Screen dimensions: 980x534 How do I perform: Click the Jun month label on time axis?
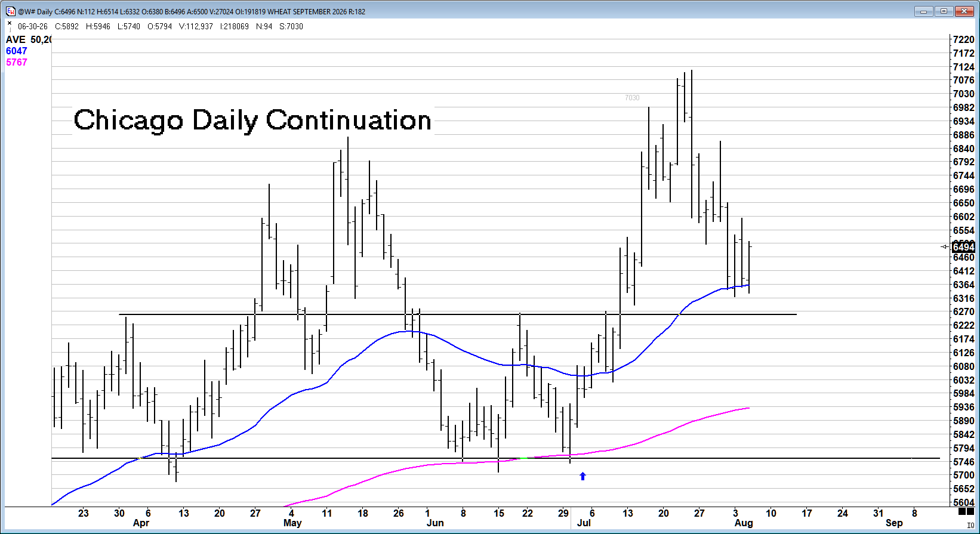click(435, 523)
